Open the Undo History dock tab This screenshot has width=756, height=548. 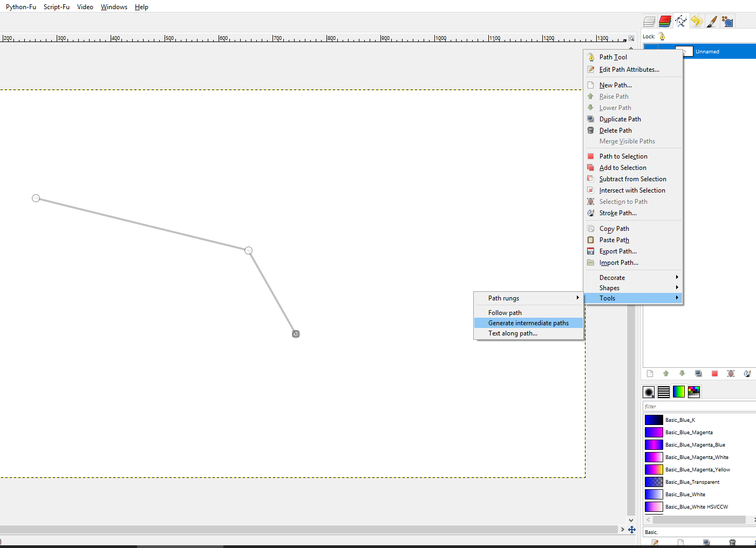(696, 21)
